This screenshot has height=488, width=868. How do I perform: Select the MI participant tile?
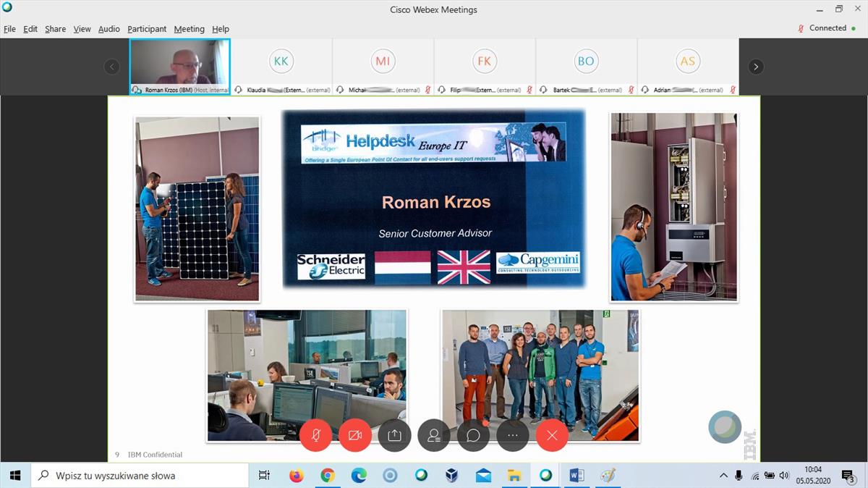pyautogui.click(x=383, y=67)
